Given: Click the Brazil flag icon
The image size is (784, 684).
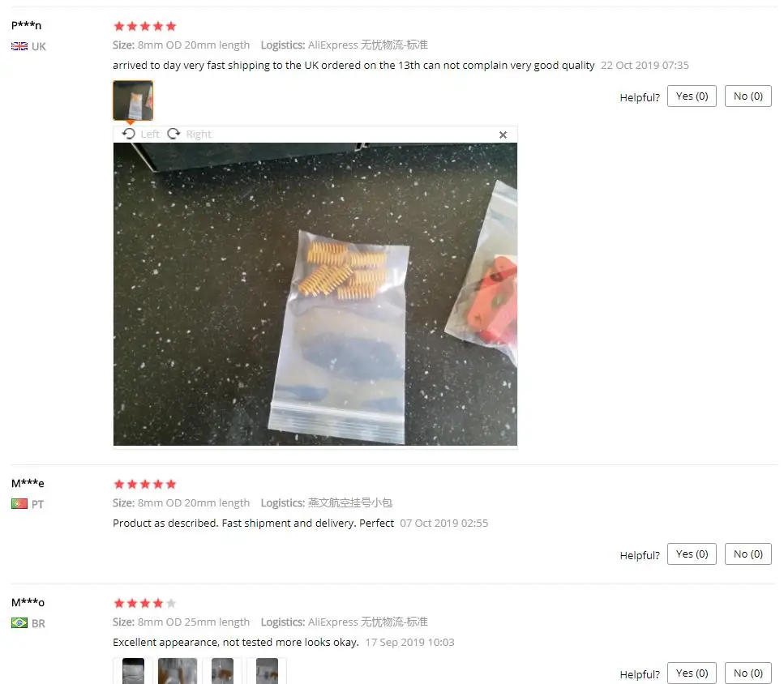Looking at the screenshot, I should click(x=19, y=623).
